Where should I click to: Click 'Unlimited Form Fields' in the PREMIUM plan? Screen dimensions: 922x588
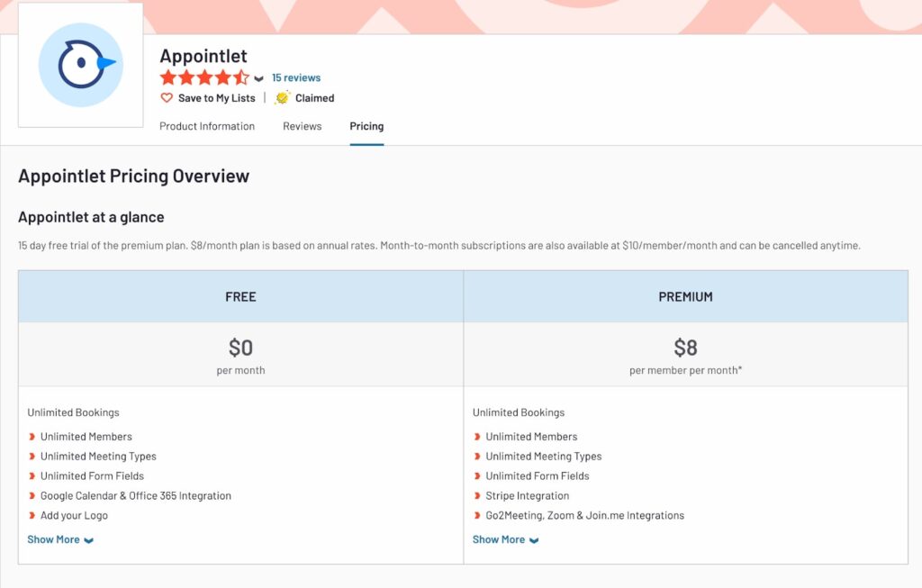pos(538,475)
